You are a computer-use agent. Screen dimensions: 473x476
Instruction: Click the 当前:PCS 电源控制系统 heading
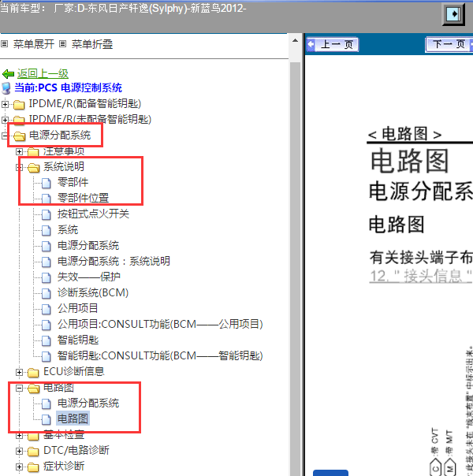68,88
